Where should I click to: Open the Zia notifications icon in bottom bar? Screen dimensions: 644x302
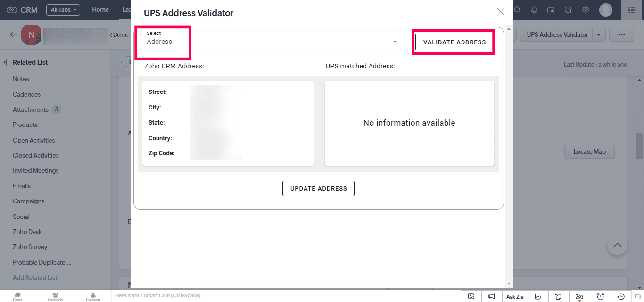pos(579,296)
